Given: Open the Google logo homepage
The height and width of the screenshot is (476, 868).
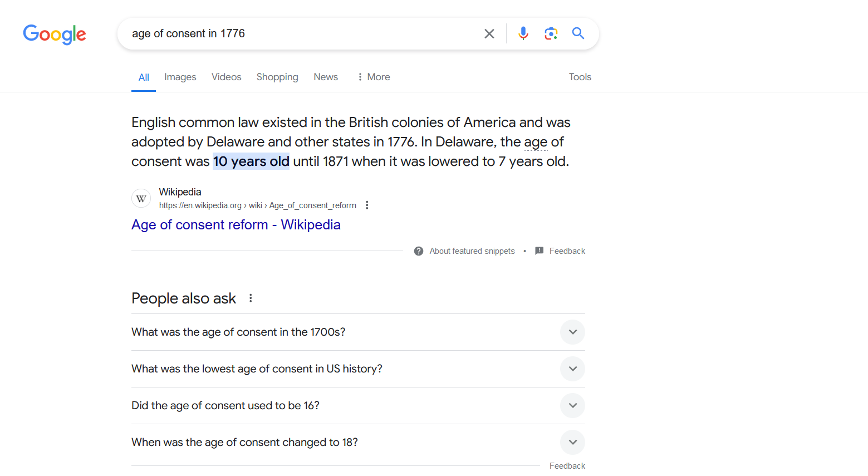Looking at the screenshot, I should [x=55, y=35].
